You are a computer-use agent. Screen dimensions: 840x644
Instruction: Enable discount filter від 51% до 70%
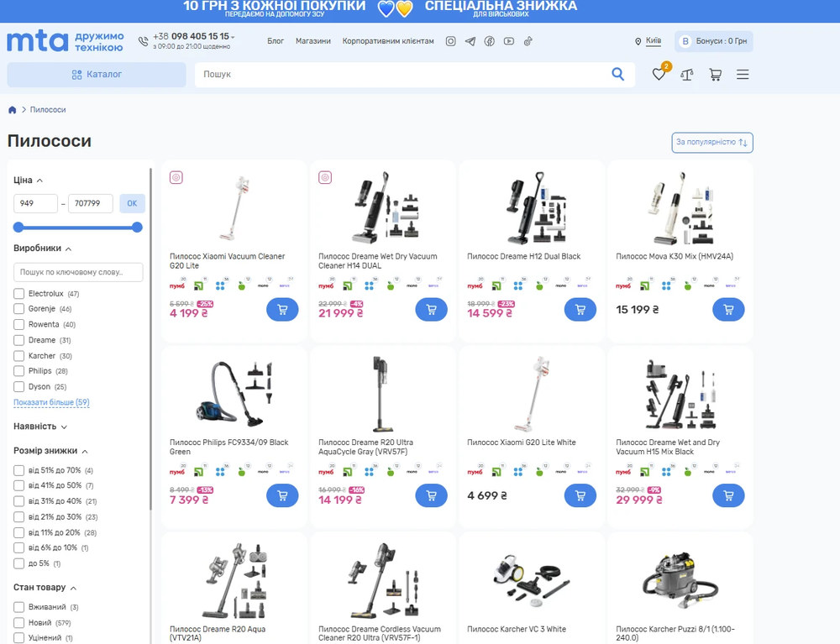click(x=18, y=470)
